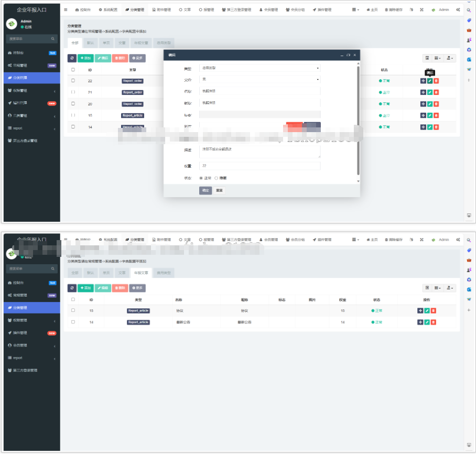Expand the 更多 dropdown button in the lower window
Screen dimensions: 476x454
click(x=137, y=288)
